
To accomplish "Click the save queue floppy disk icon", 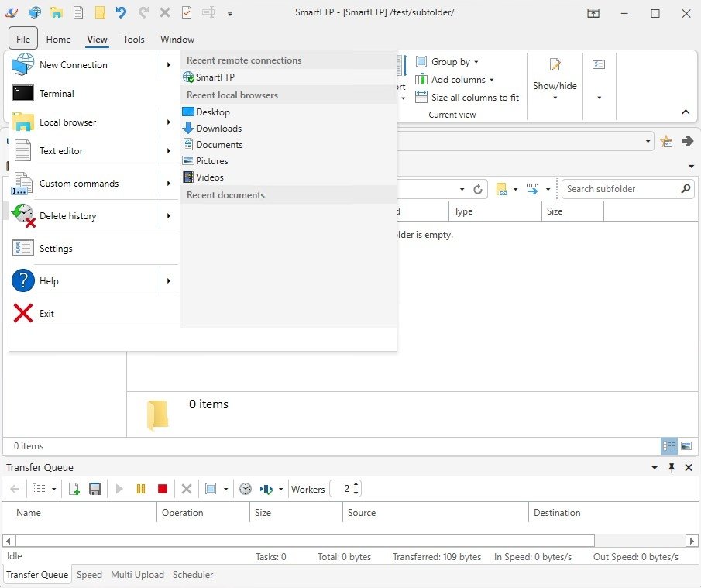I will (95, 489).
